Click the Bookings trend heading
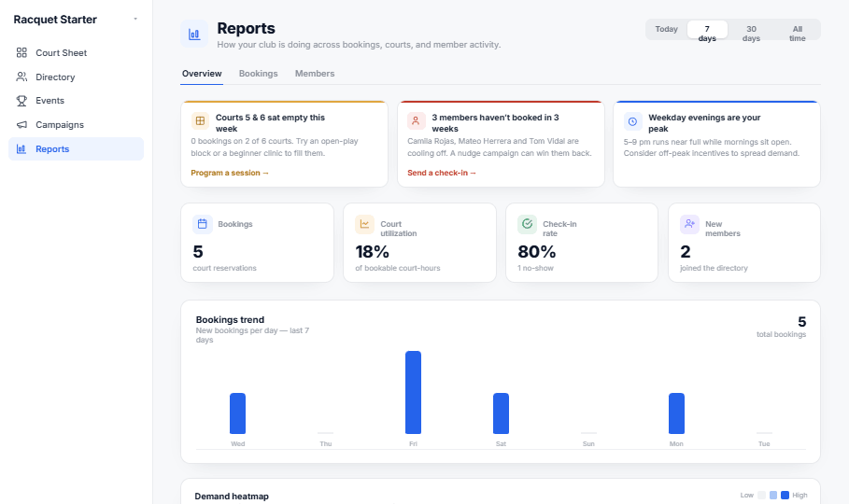 click(230, 319)
